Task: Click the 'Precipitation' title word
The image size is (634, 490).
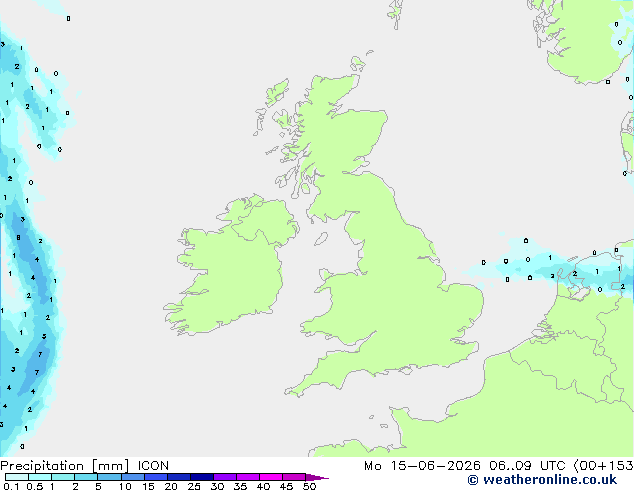Action: (42, 466)
